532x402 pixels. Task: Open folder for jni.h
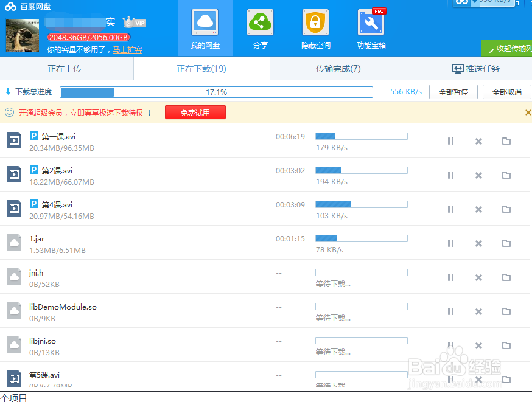tap(506, 277)
